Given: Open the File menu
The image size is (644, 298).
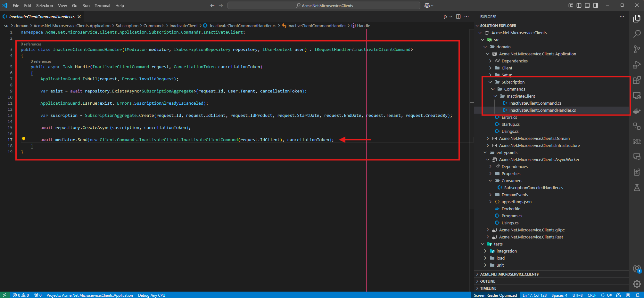Looking at the screenshot, I should pos(16,5).
